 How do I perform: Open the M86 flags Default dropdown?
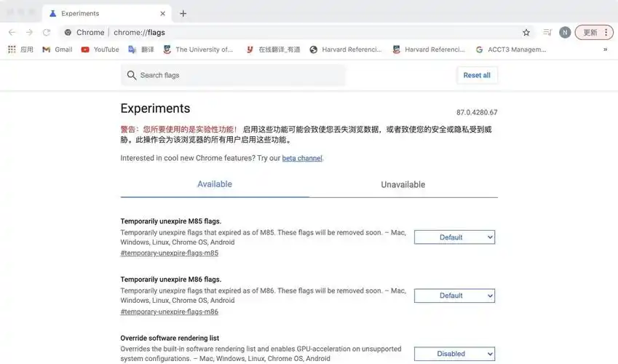click(454, 296)
